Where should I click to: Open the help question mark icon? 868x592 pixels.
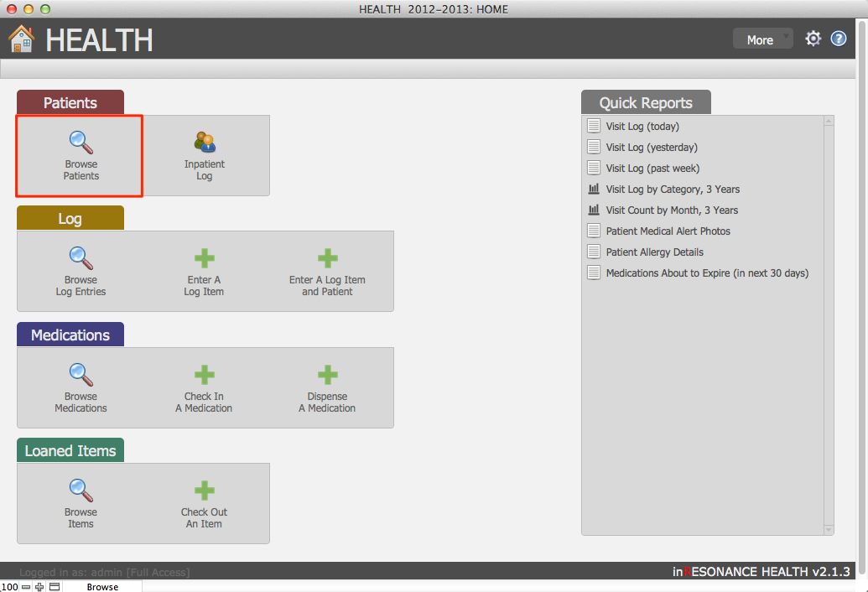coord(839,39)
